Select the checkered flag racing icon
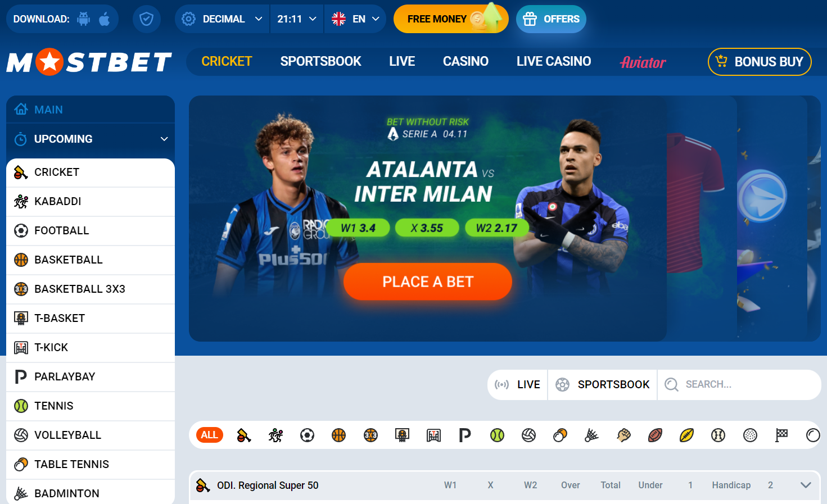The image size is (827, 504). coord(781,435)
